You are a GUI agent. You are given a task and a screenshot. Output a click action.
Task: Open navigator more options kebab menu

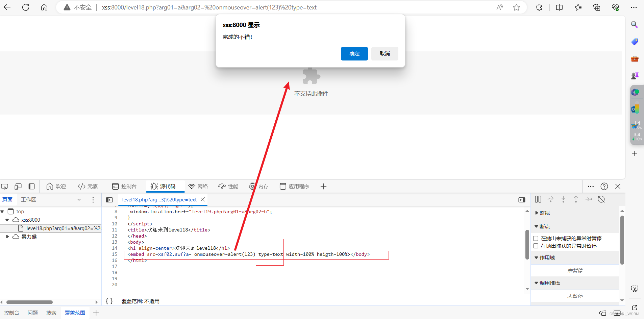tap(93, 200)
